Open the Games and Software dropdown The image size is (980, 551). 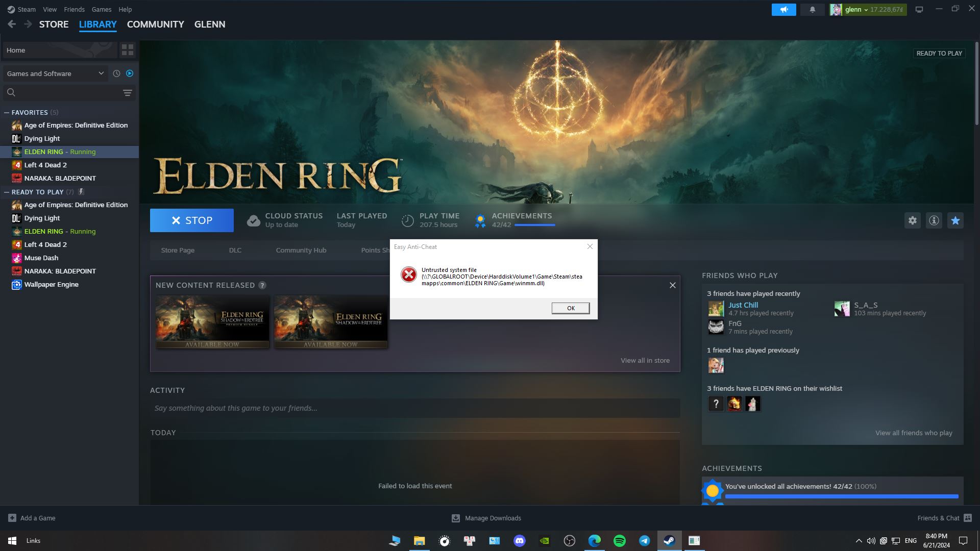coord(55,73)
